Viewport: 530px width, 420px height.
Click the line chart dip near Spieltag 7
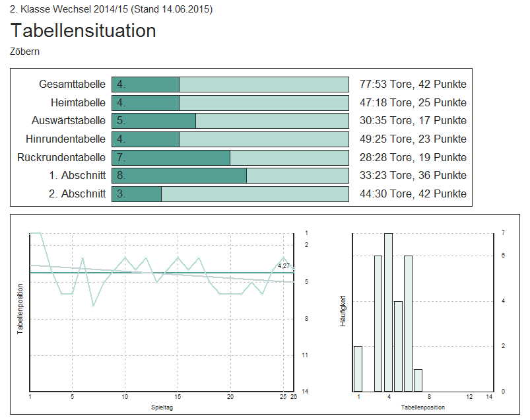pyautogui.click(x=93, y=304)
